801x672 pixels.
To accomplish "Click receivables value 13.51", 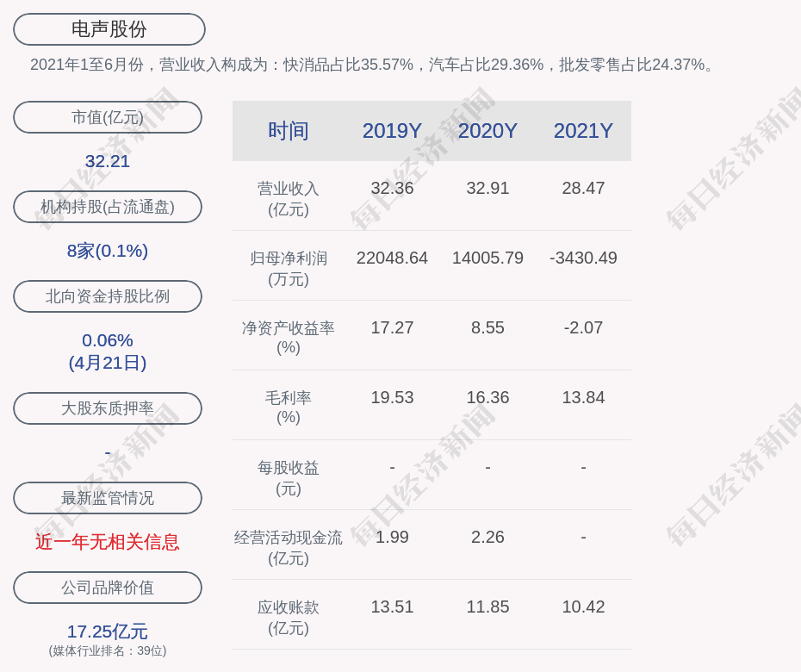I will 392,607.
